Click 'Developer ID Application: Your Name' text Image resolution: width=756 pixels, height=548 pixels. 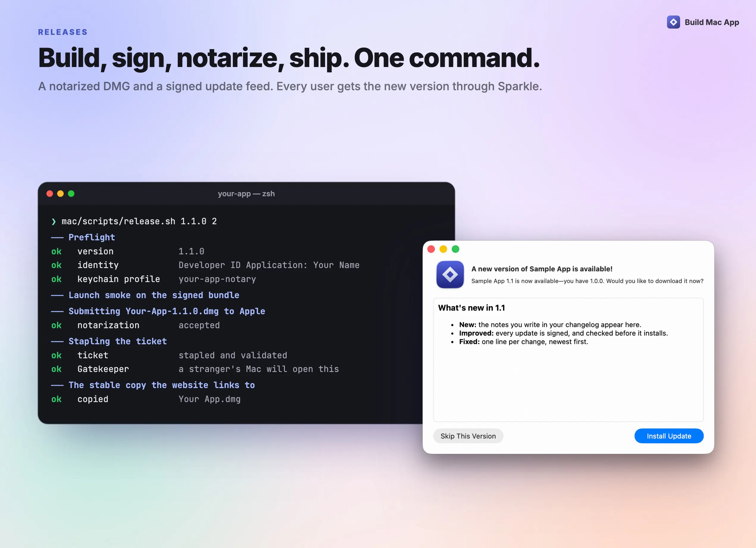pyautogui.click(x=269, y=265)
